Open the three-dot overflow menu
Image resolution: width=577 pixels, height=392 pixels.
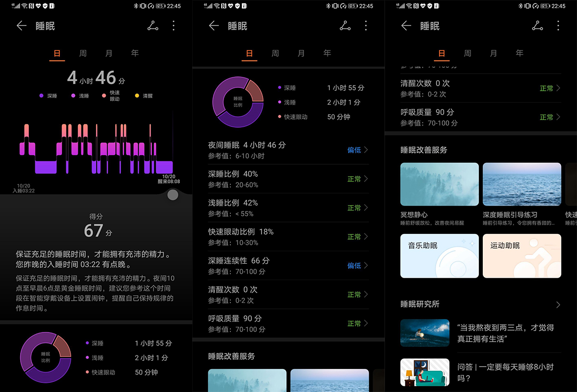(174, 26)
